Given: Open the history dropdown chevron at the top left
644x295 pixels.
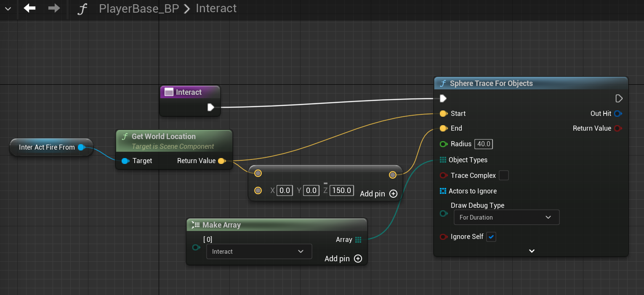Looking at the screenshot, I should (8, 8).
